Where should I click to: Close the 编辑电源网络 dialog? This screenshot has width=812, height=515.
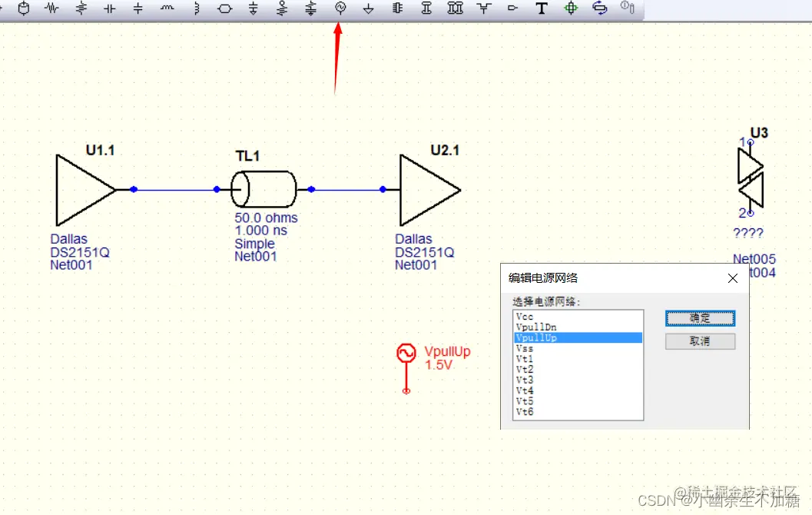(733, 279)
